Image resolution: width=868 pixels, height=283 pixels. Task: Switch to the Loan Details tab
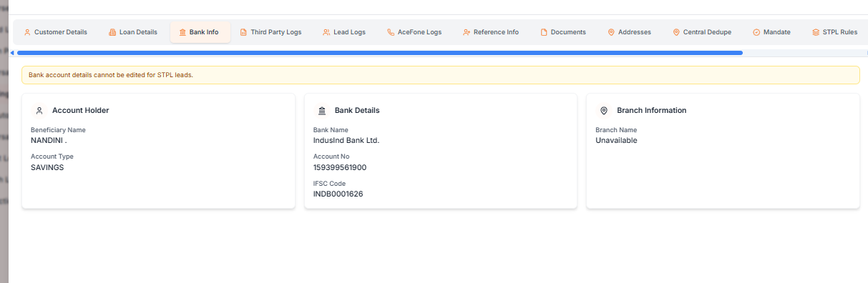tap(133, 32)
